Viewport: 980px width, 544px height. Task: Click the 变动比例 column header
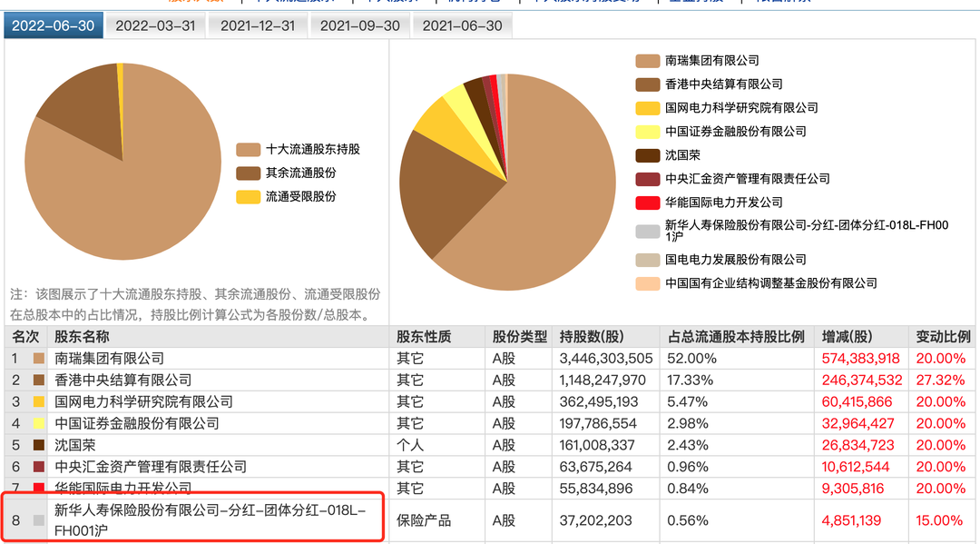coord(943,337)
